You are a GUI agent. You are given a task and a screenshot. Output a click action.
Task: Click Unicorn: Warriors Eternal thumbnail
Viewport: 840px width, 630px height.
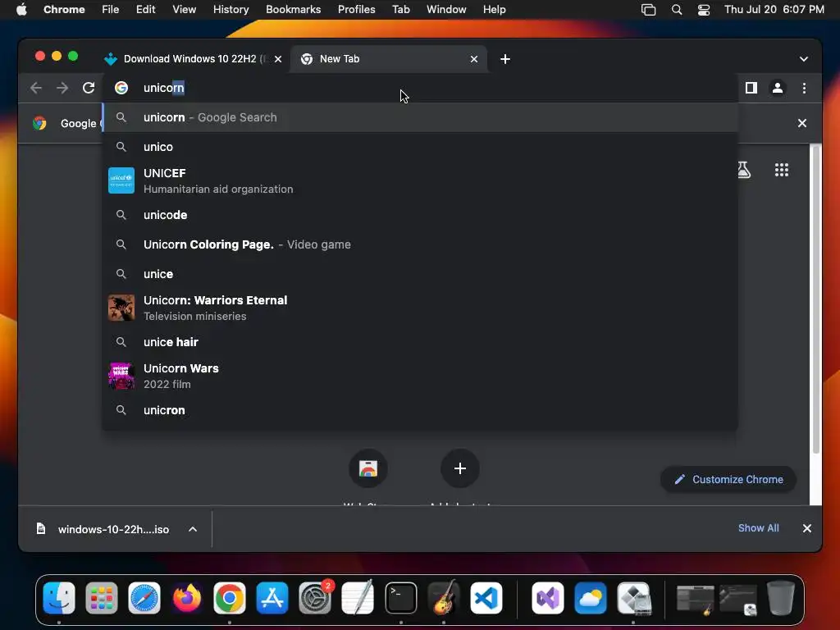click(x=121, y=308)
